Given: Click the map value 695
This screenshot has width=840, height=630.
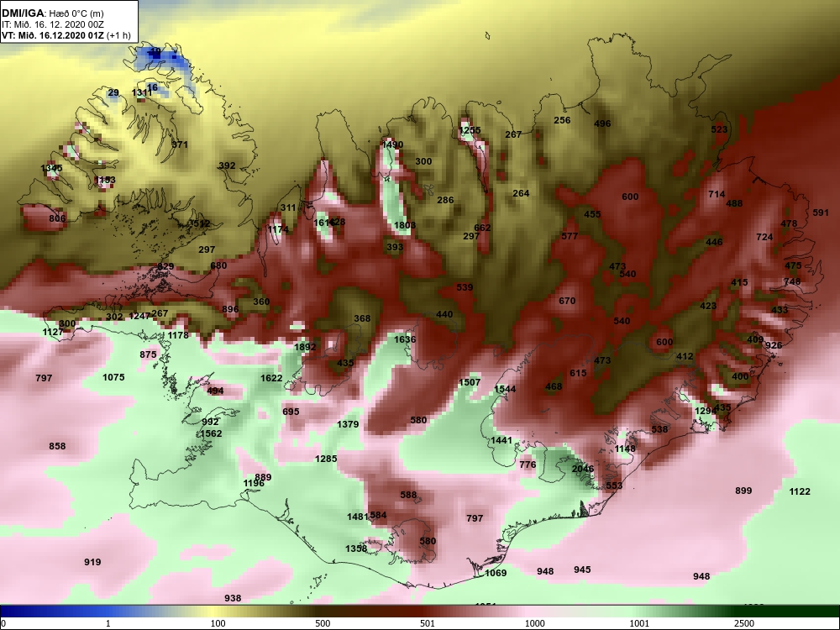Looking at the screenshot, I should pyautogui.click(x=291, y=412).
